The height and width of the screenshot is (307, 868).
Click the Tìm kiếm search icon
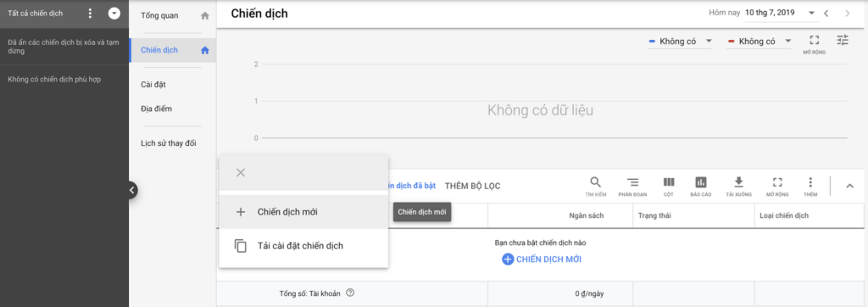[x=596, y=187]
